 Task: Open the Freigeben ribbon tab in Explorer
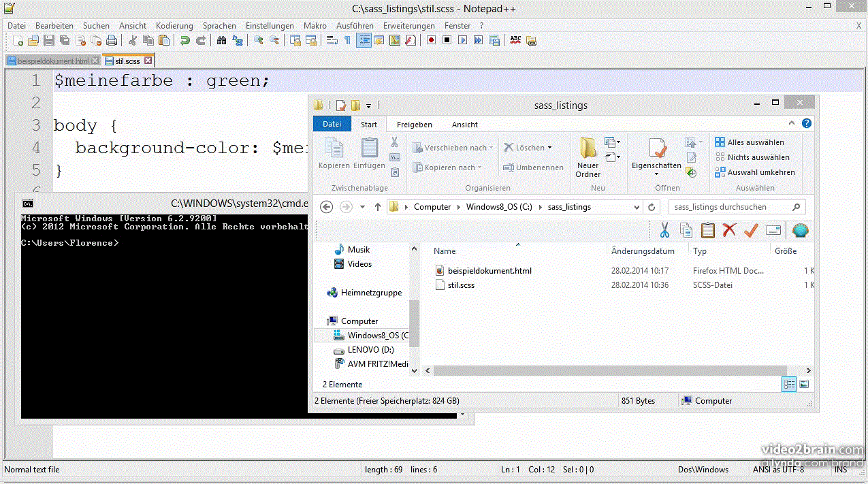pyautogui.click(x=414, y=125)
